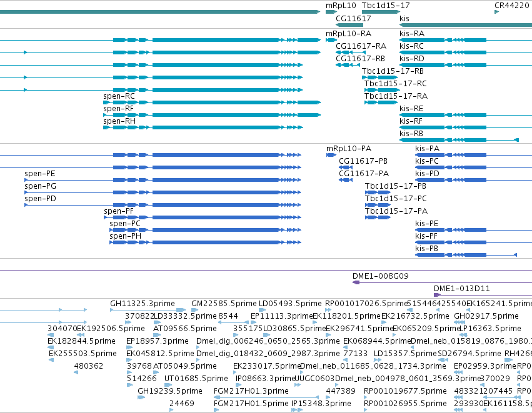Click the kis-RC transcript label
This screenshot has width=532, height=413.
coord(411,46)
